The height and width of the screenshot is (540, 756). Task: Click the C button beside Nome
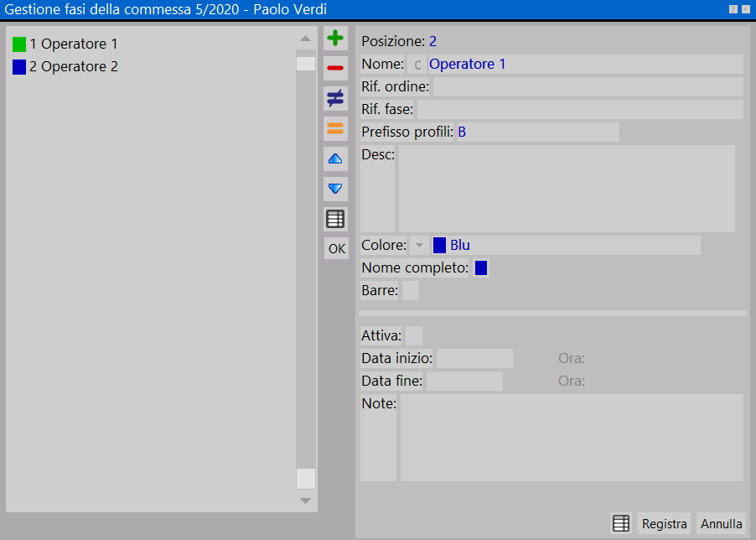(417, 64)
